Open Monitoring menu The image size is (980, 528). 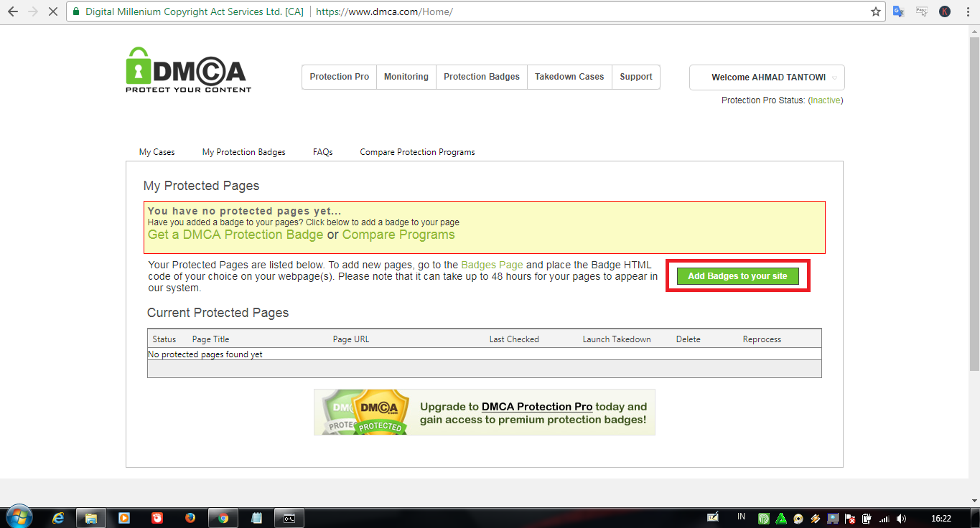(x=406, y=77)
